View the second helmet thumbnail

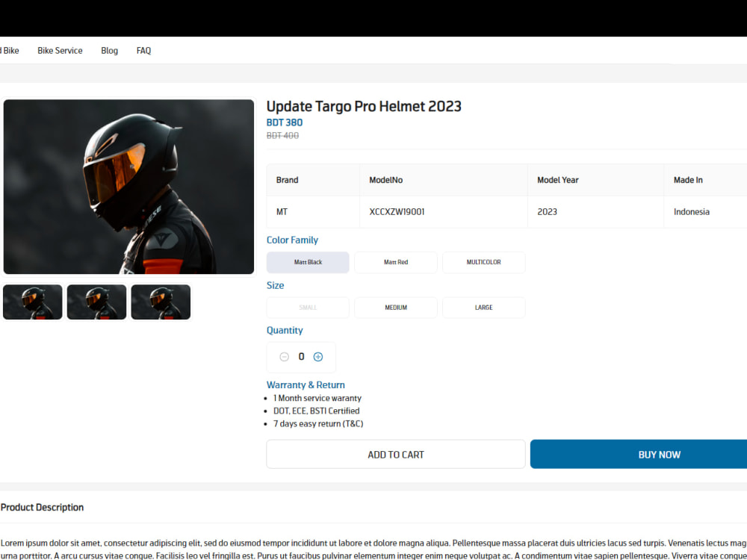[96, 302]
